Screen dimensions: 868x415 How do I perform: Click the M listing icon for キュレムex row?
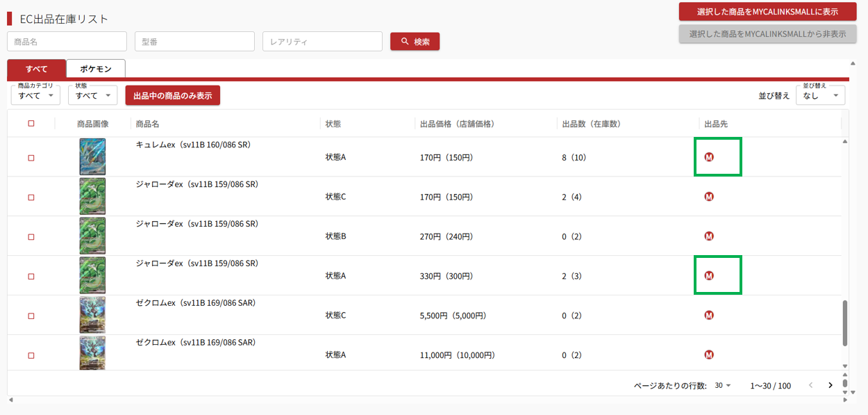tap(709, 157)
